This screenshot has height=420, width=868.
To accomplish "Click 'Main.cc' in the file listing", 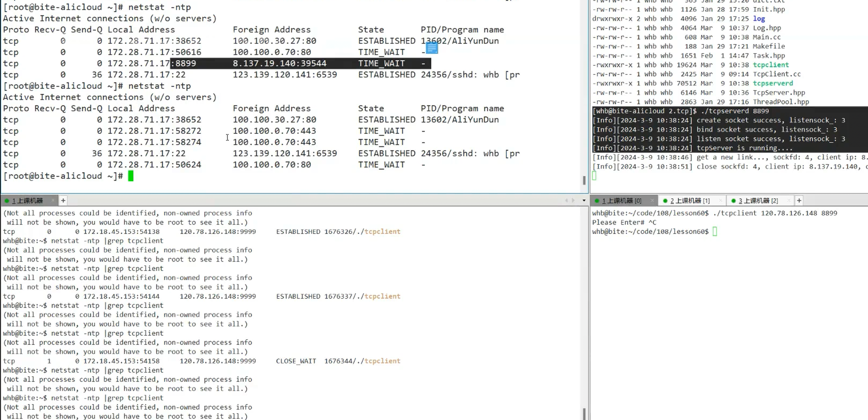I will [x=767, y=37].
